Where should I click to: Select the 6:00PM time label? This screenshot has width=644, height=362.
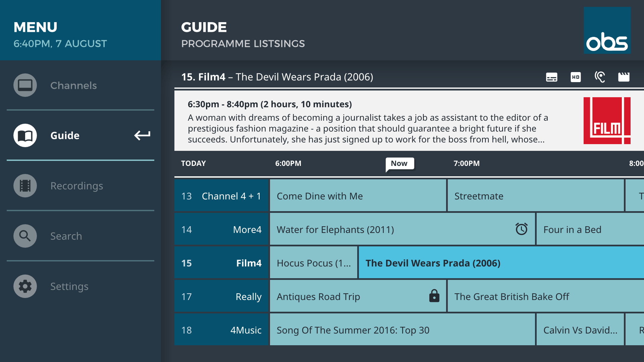pyautogui.click(x=288, y=164)
